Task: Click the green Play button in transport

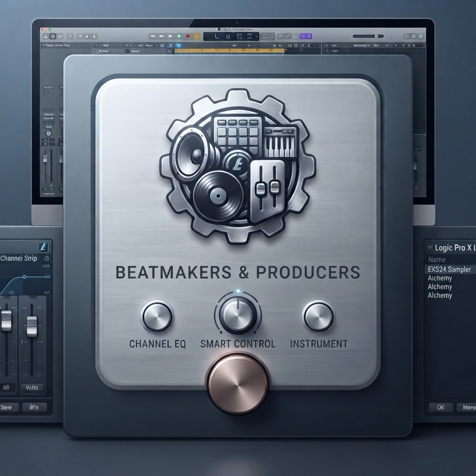Action: (179, 36)
